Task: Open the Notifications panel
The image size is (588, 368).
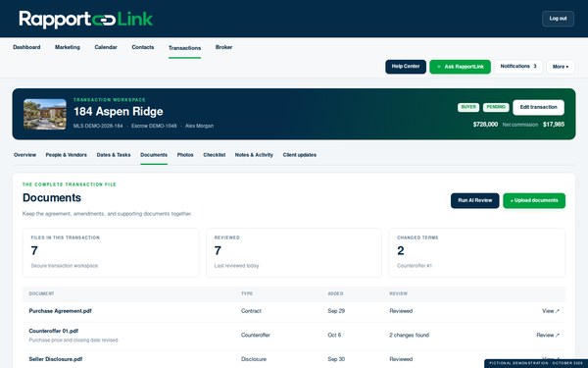Action: [518, 67]
